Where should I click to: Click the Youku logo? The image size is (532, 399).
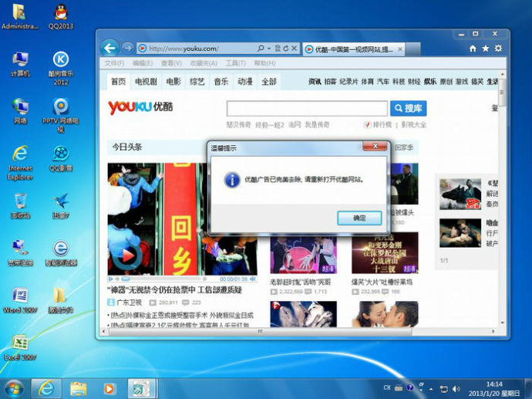point(140,107)
